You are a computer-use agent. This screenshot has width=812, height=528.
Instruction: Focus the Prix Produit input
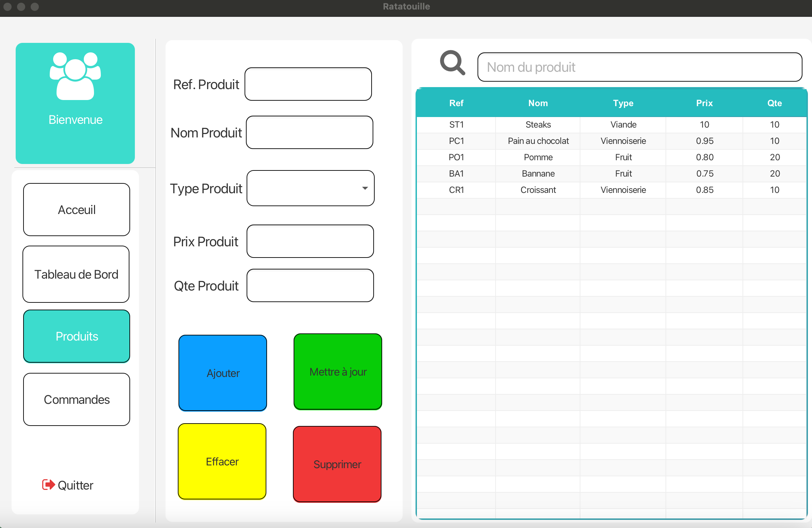pos(310,241)
